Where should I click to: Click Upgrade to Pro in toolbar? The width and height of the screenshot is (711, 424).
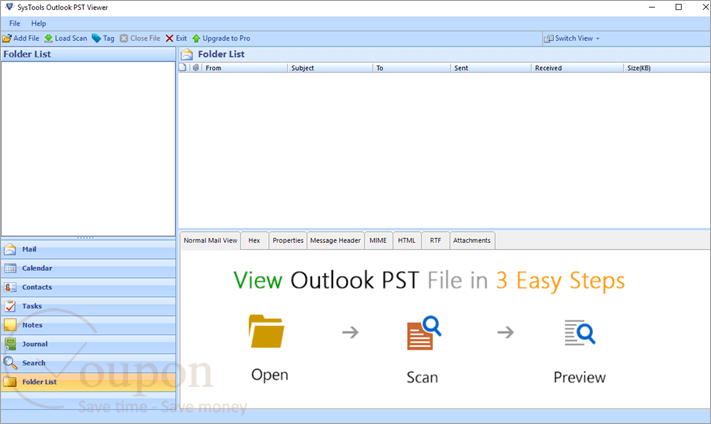221,39
